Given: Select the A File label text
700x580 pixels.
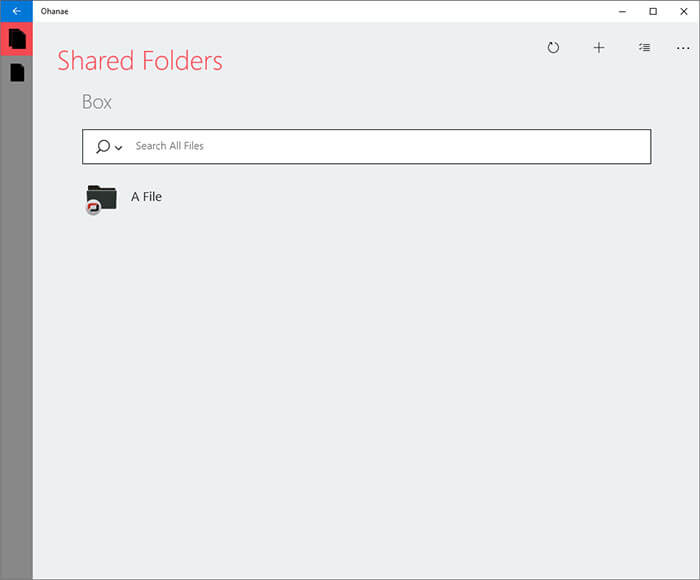Looking at the screenshot, I should [146, 196].
